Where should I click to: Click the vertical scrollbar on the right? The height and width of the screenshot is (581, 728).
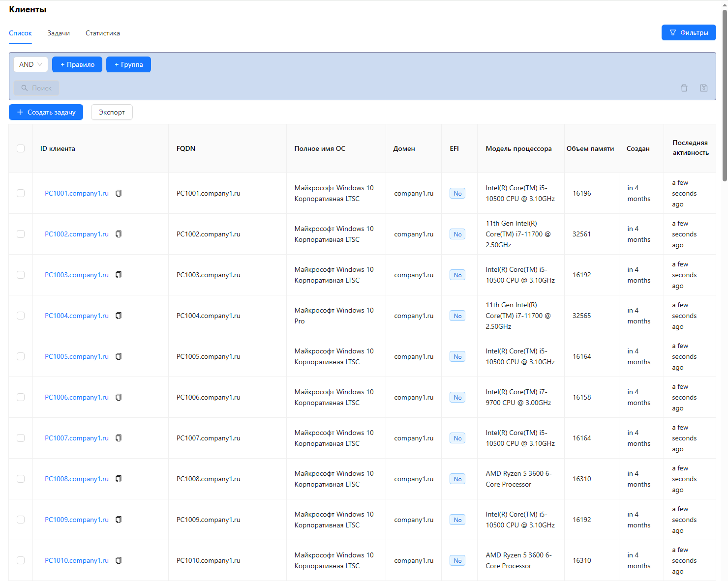point(725,98)
